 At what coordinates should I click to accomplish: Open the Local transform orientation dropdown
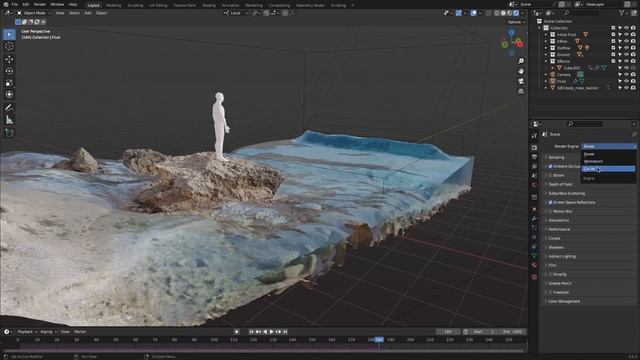[235, 13]
